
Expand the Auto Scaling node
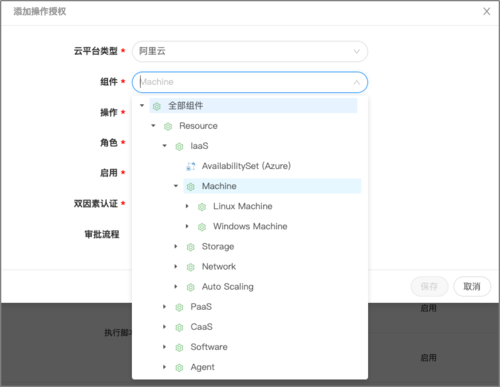pyautogui.click(x=176, y=286)
